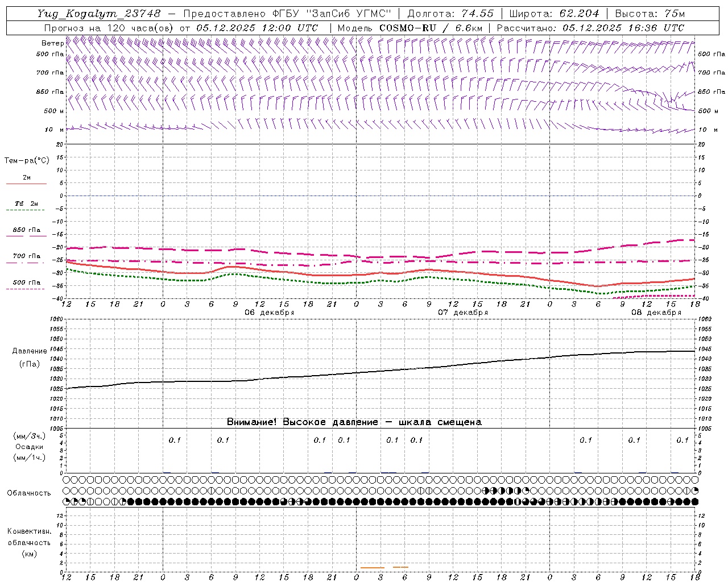Viewport: 728px width, 582px height.
Task: Select the Td 2м dew point legend
Action: pyautogui.click(x=26, y=206)
